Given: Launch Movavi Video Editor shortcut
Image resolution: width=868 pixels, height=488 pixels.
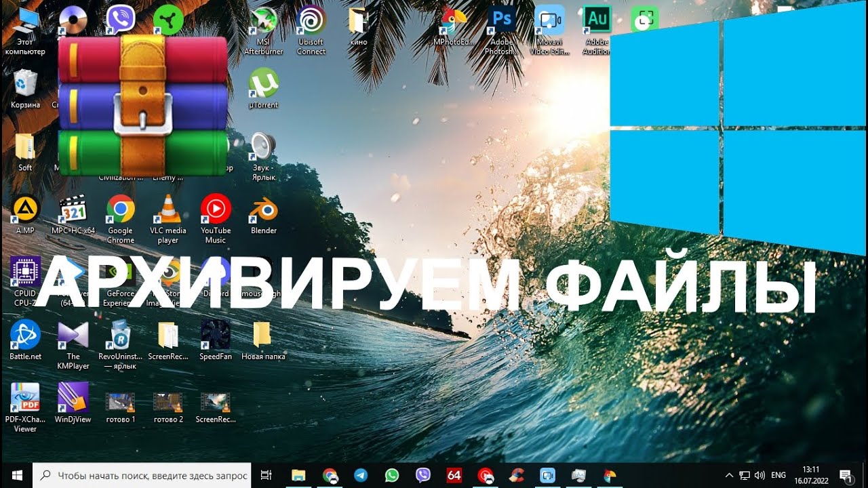Looking at the screenshot, I should [x=549, y=31].
